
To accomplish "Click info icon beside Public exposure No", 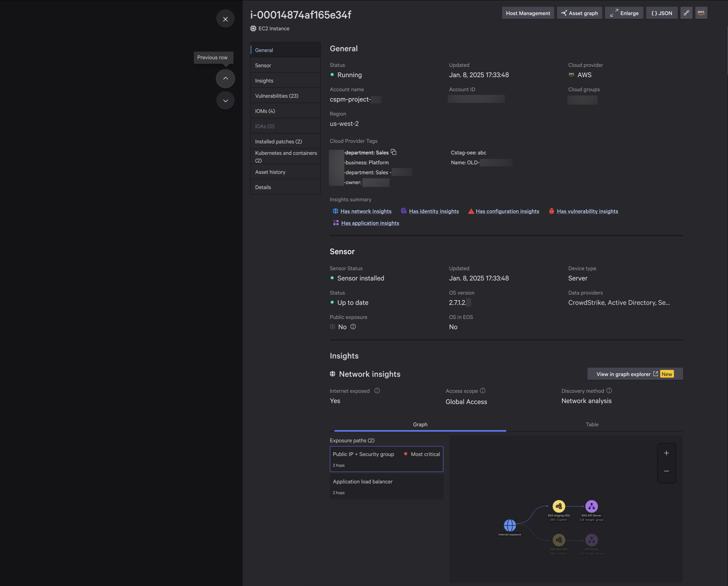I will 353,327.
